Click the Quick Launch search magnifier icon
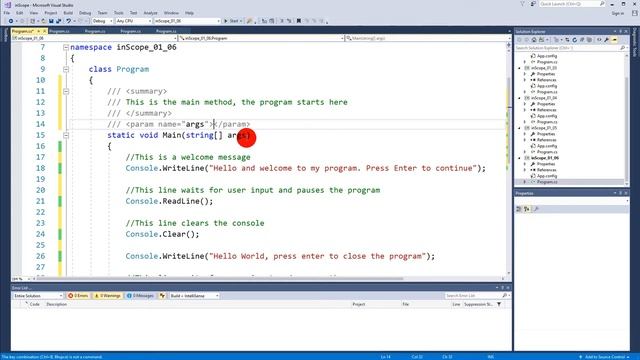 [602, 4]
